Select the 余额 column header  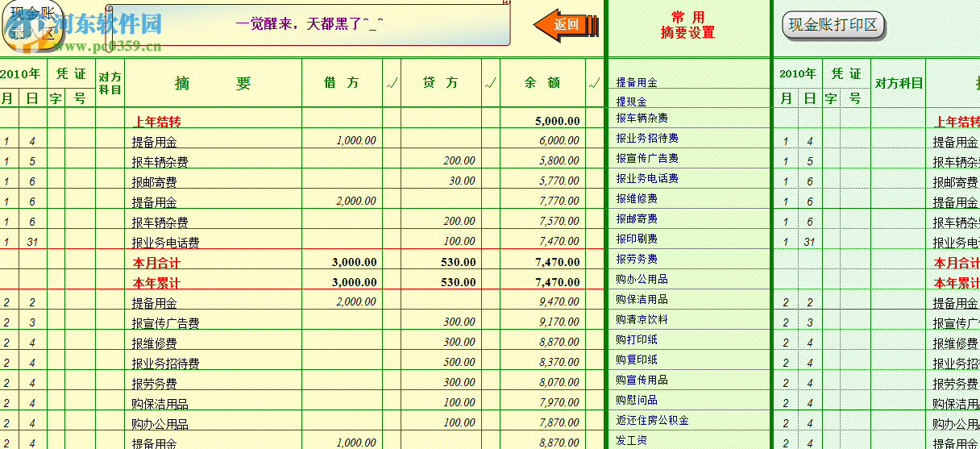point(542,83)
